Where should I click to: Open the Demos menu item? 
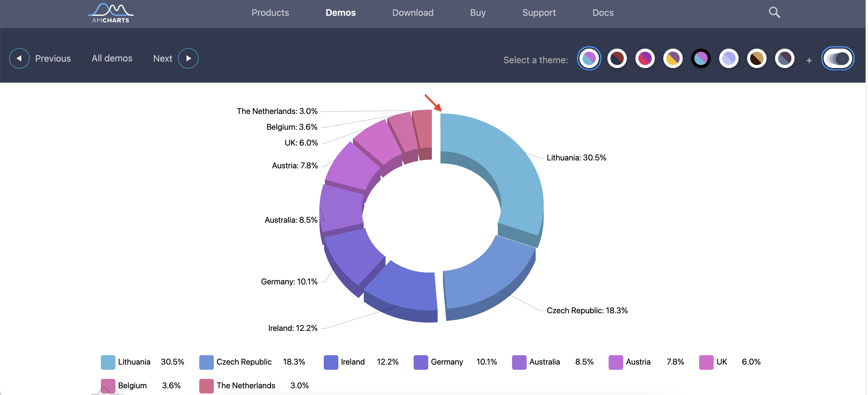click(x=340, y=12)
